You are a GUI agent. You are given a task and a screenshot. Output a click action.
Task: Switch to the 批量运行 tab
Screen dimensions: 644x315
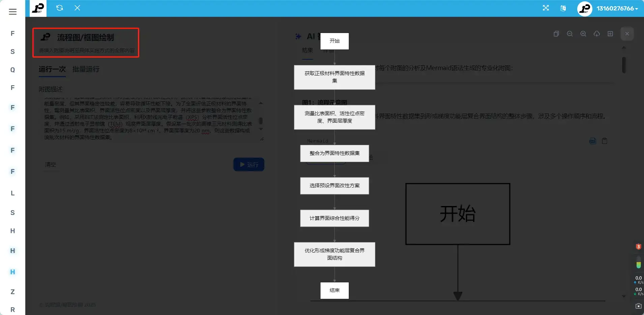pos(86,69)
